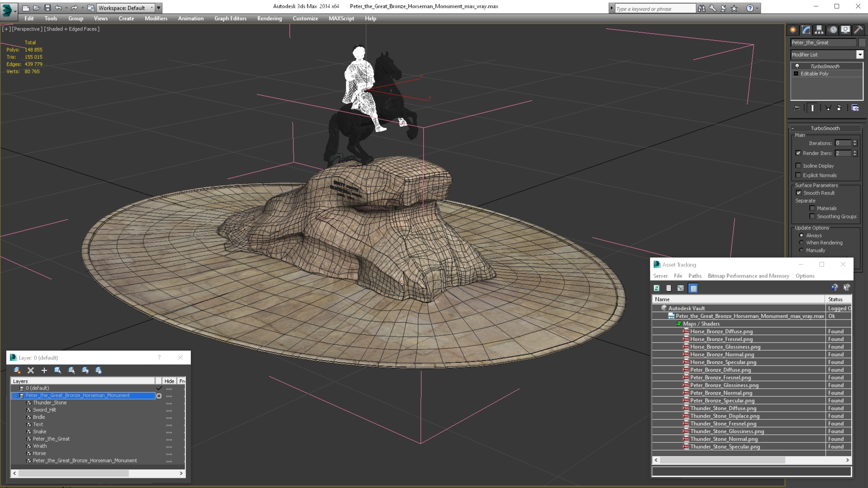
Task: Collapse the Peter_the_Great_Bronze_Horseman_Monument layer tree
Action: pyautogui.click(x=14, y=396)
